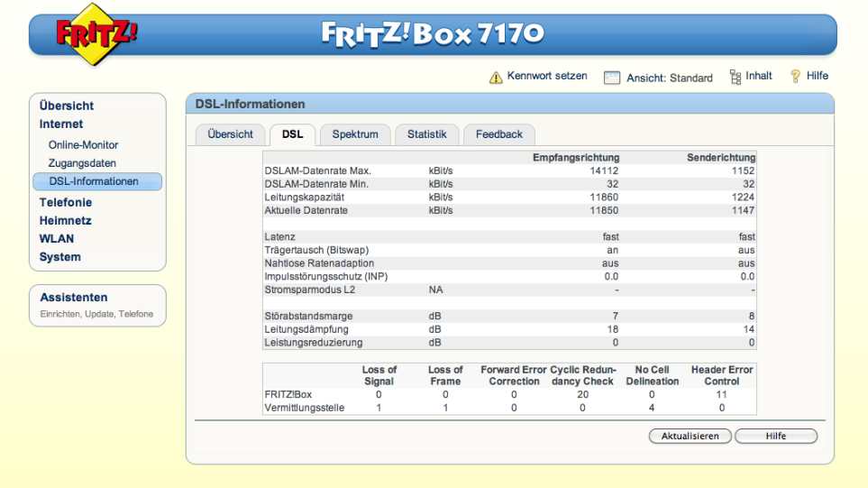Click the Loss of Signal column header

click(379, 375)
